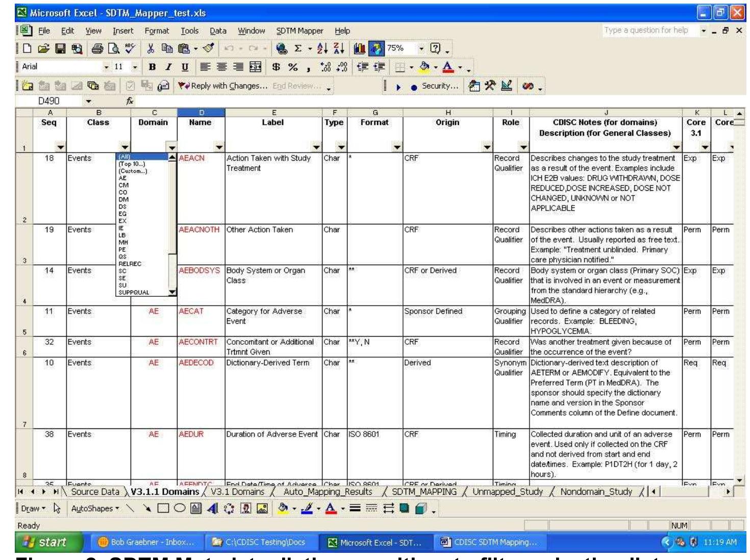Open the Name column filter dropdown

click(x=219, y=147)
